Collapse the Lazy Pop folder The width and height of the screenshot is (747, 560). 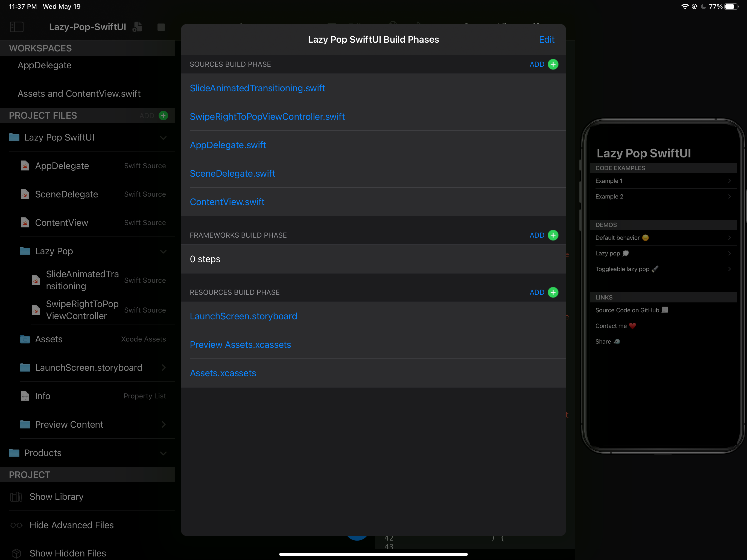coord(164,251)
